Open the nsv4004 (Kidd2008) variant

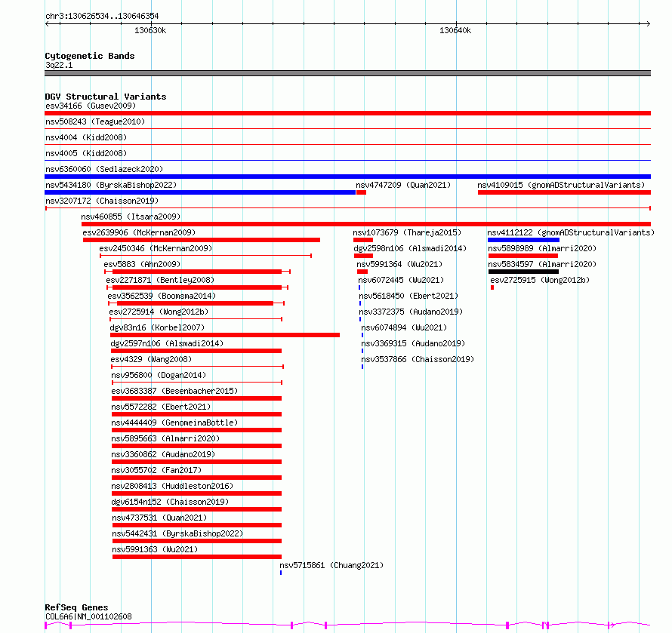[86, 137]
